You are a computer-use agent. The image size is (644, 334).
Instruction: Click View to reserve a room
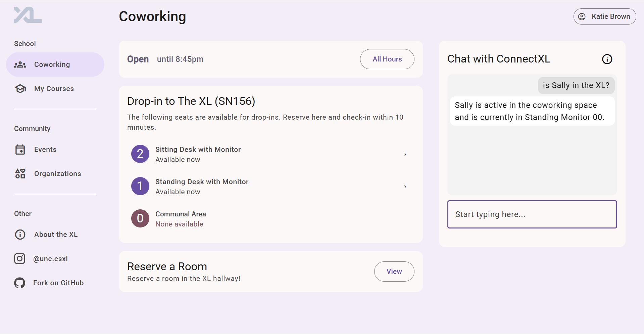click(x=394, y=272)
